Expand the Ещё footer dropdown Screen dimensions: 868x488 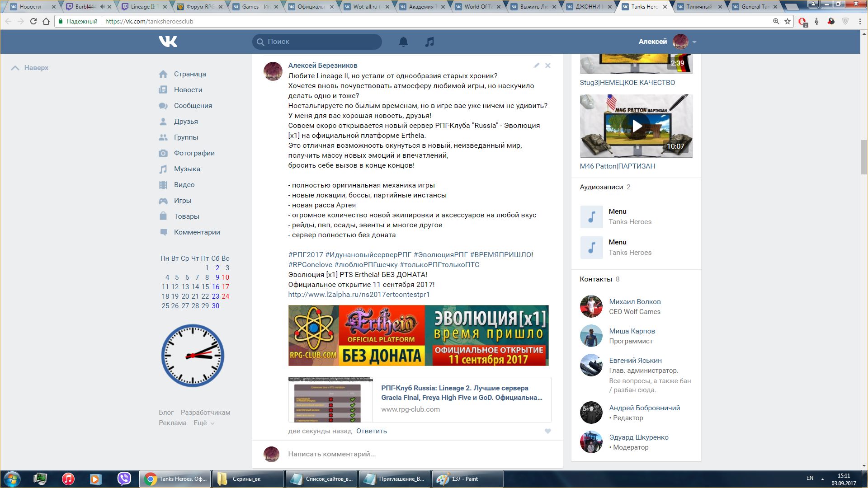pos(204,423)
